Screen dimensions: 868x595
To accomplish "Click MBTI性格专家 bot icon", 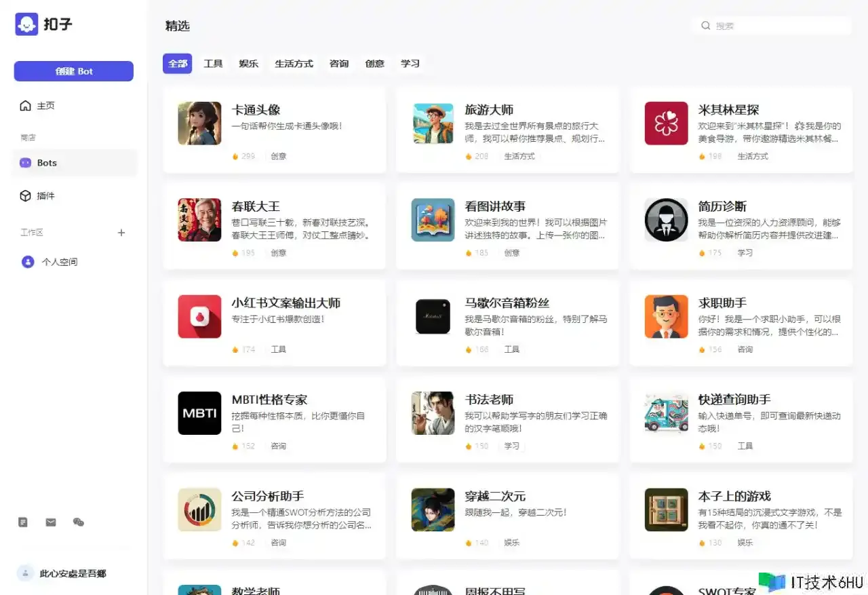I will (x=199, y=413).
